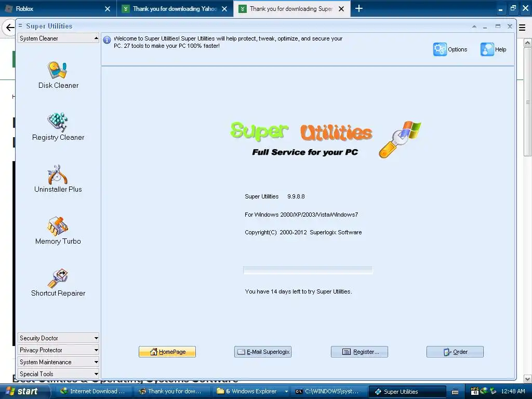
Task: Open Uninstaller Plus
Action: tap(58, 179)
